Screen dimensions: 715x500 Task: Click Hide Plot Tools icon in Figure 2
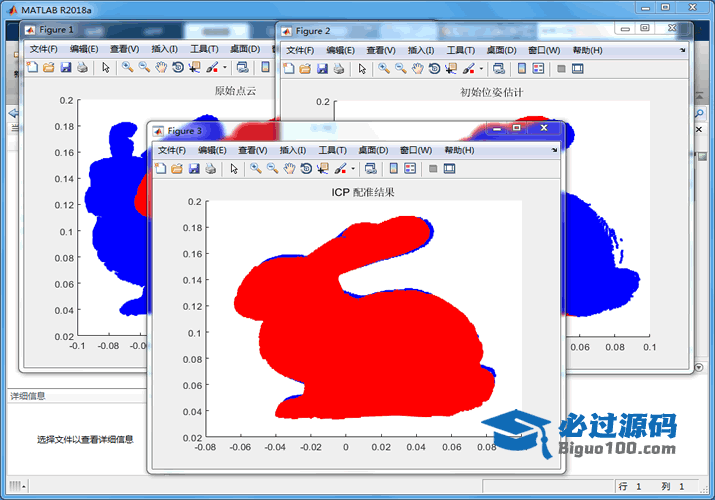tap(561, 69)
